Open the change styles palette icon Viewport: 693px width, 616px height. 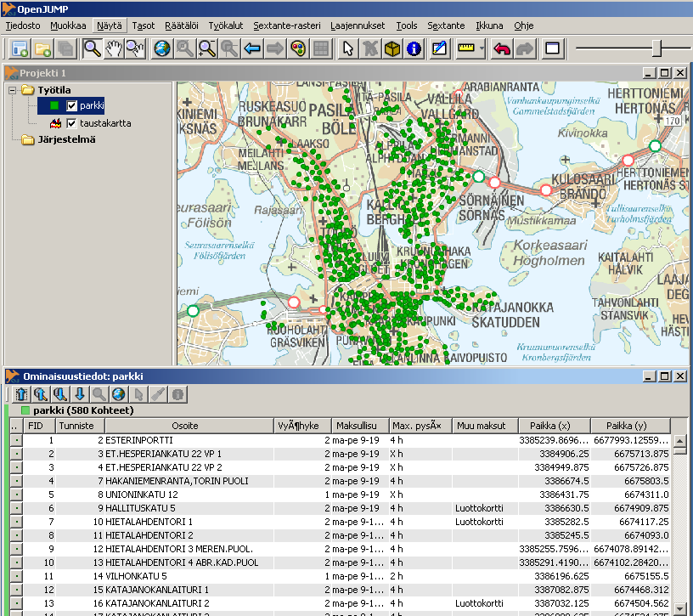click(x=298, y=48)
